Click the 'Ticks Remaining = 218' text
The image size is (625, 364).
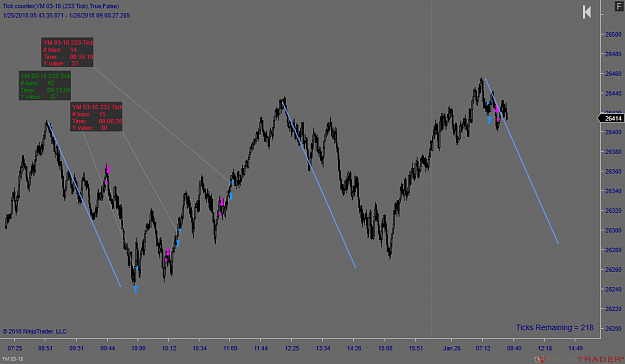click(554, 327)
